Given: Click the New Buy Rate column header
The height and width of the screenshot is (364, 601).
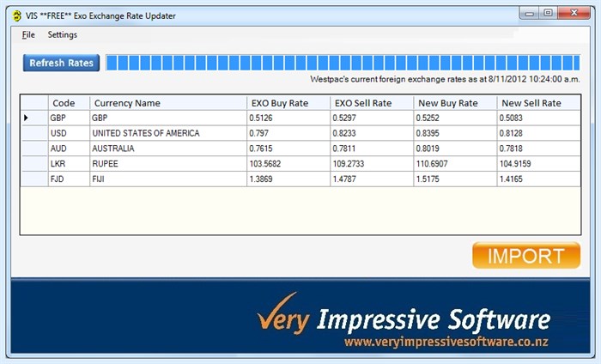Looking at the screenshot, I should tap(454, 103).
